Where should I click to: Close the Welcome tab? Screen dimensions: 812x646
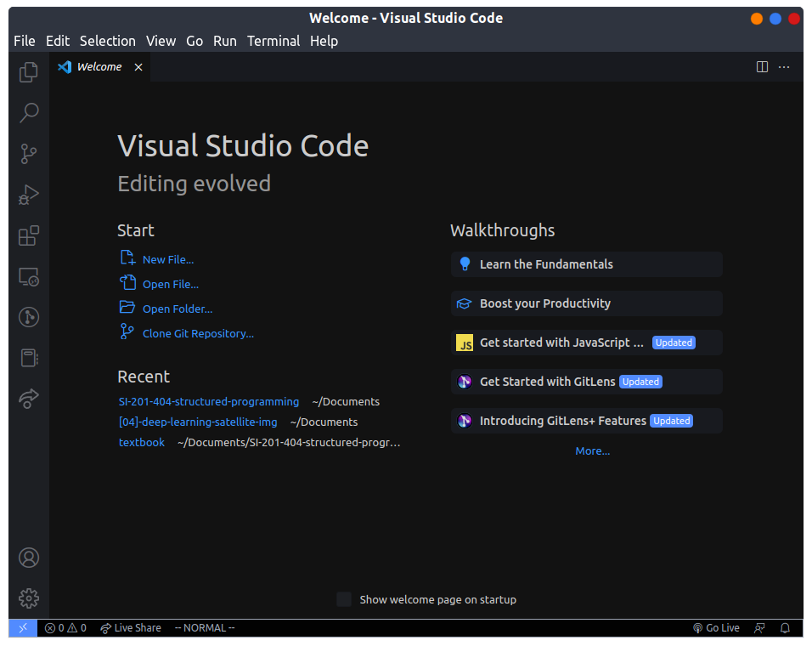(x=138, y=67)
